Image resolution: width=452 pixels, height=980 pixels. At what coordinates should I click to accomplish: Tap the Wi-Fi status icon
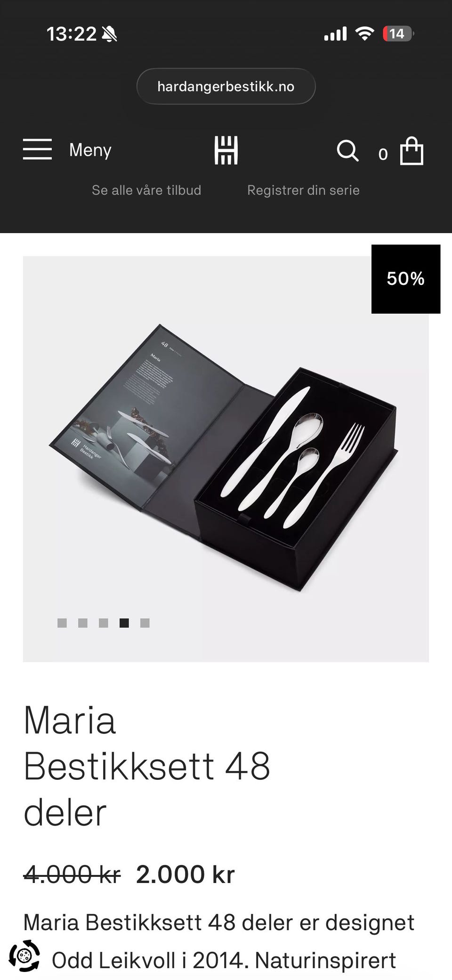364,33
